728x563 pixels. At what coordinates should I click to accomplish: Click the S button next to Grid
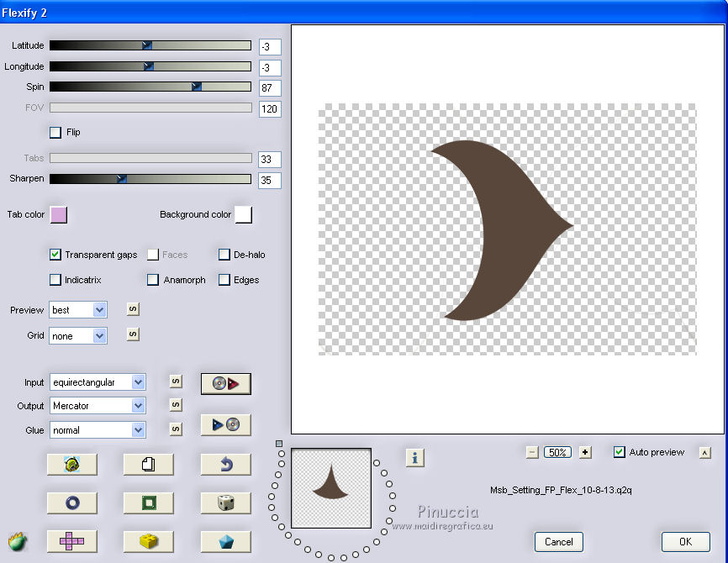(133, 334)
